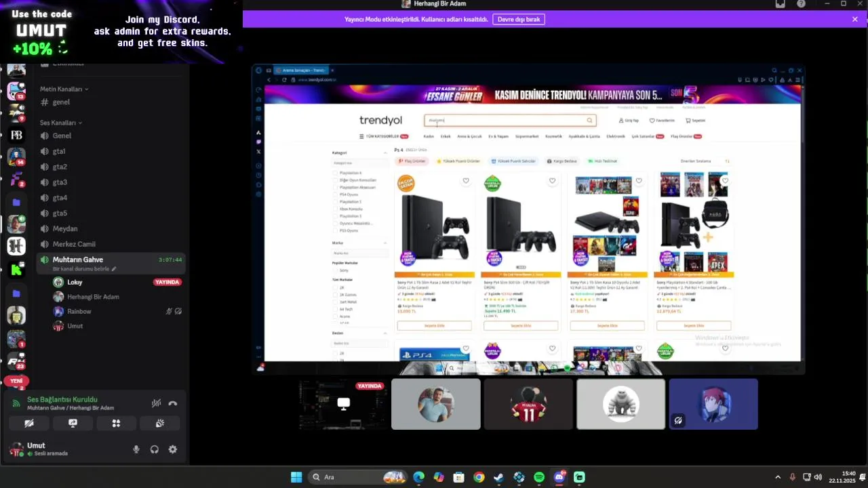868x488 pixels.
Task: Collapse Marka filter section on Trendyol
Action: click(x=385, y=243)
